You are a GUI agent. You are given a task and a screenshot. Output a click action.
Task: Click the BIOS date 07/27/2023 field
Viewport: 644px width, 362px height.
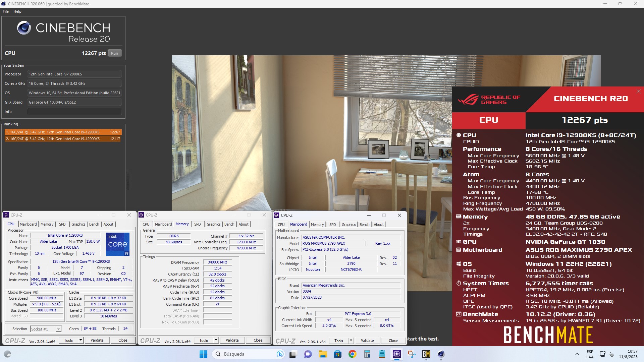(x=351, y=297)
